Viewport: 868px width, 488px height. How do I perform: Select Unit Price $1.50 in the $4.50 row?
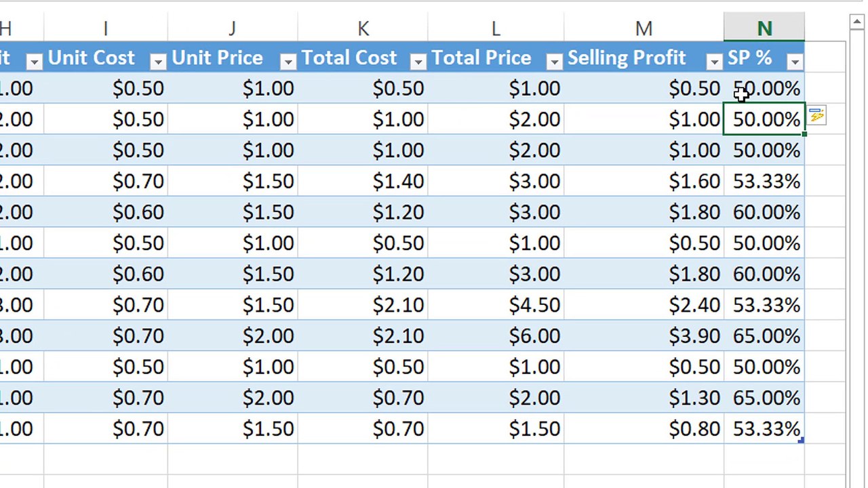click(x=233, y=305)
